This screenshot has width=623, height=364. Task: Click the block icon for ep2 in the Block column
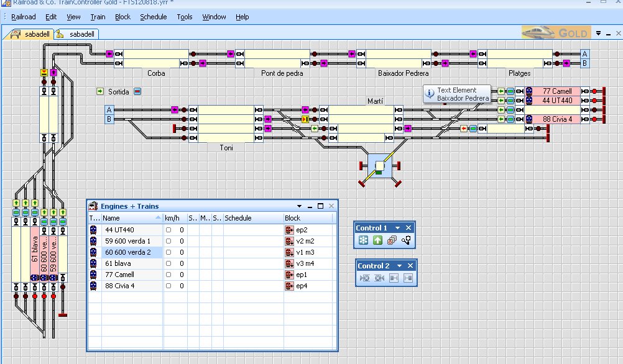pyautogui.click(x=289, y=230)
